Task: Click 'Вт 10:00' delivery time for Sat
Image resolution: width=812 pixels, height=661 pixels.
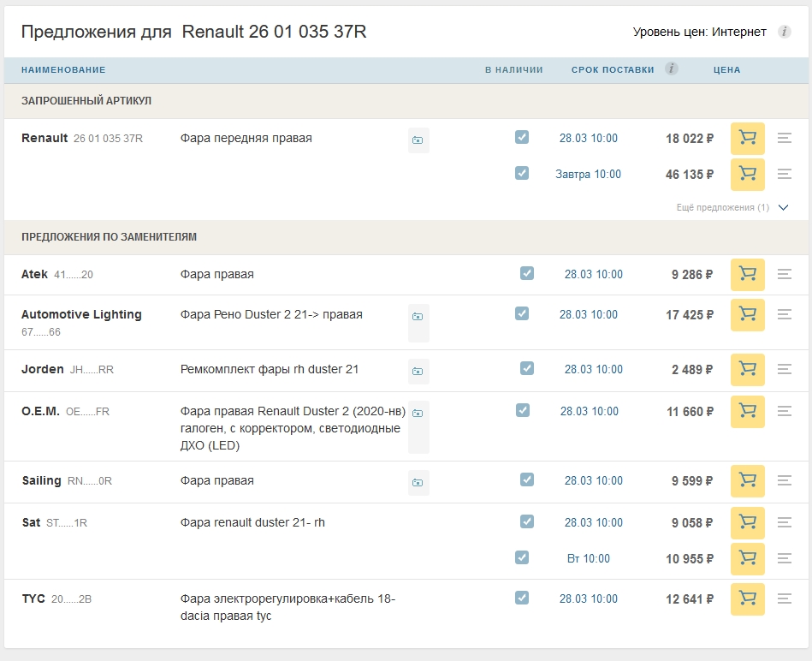Action: pyautogui.click(x=589, y=558)
